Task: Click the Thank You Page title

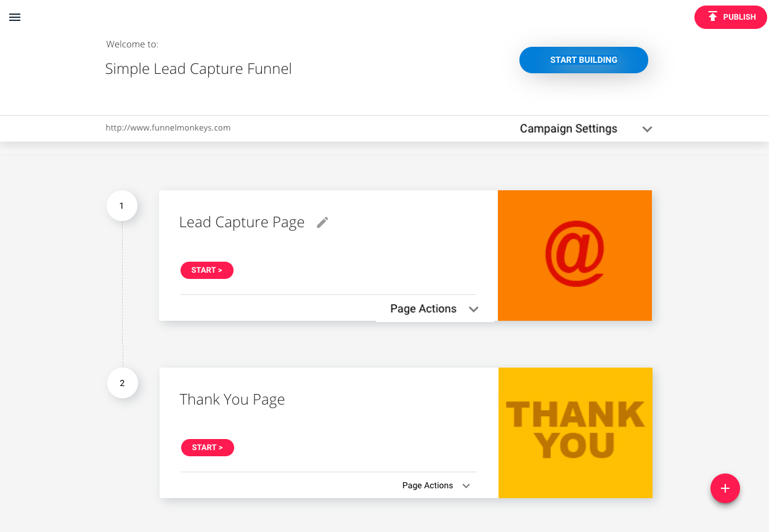Action: click(232, 400)
